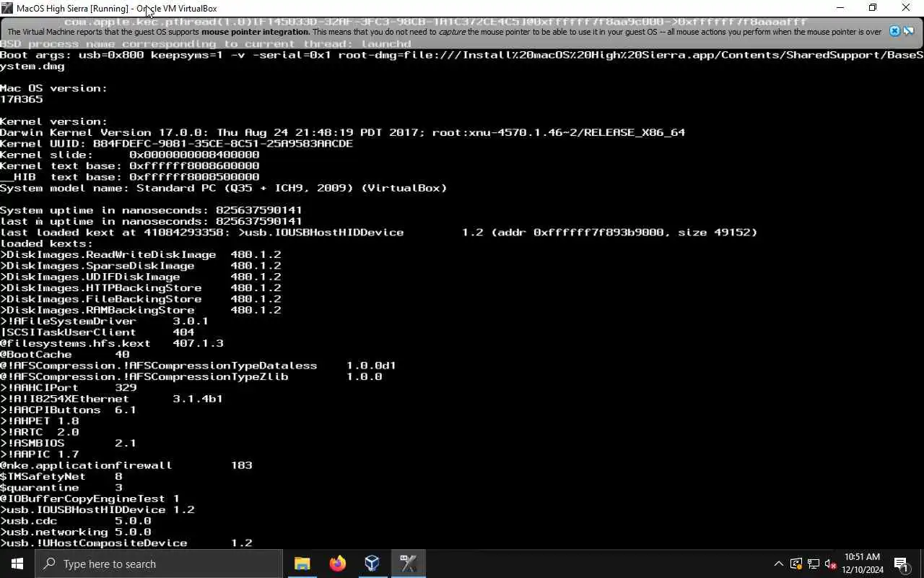
Task: Restore down the VirtualBox VM window
Action: (x=873, y=8)
